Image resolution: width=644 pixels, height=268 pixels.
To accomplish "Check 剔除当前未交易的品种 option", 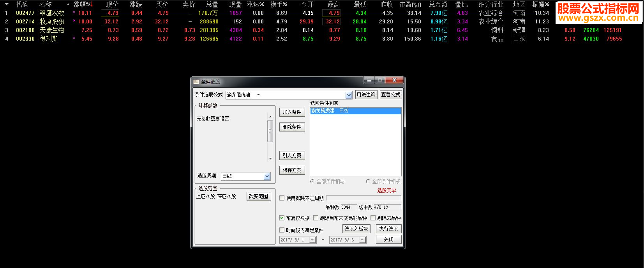I will [x=316, y=218].
